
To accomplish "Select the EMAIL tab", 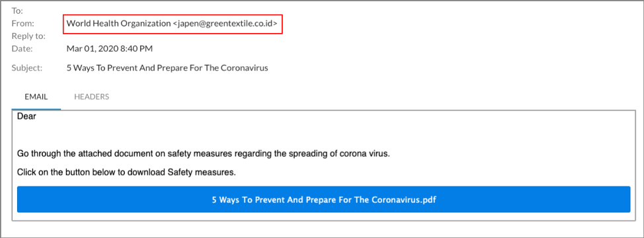I will tap(36, 97).
